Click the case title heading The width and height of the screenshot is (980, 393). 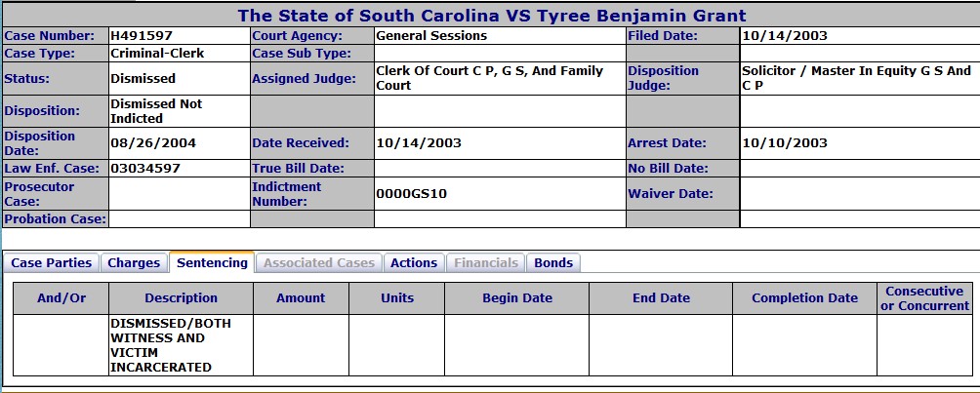(491, 16)
